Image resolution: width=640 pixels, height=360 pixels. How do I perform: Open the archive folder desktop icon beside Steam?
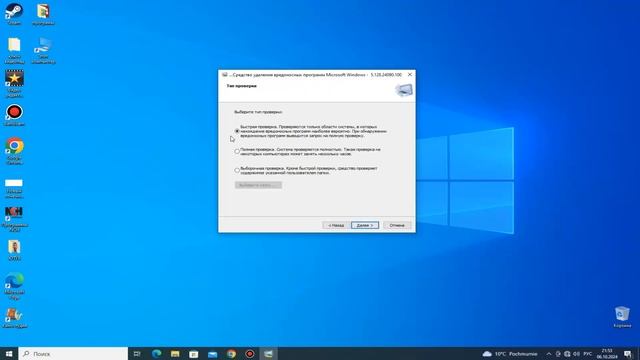coord(43,14)
